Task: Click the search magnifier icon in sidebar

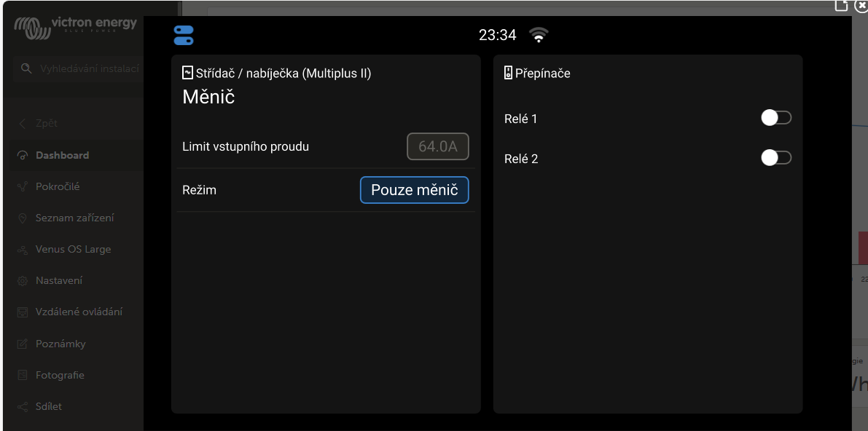Action: (x=26, y=68)
